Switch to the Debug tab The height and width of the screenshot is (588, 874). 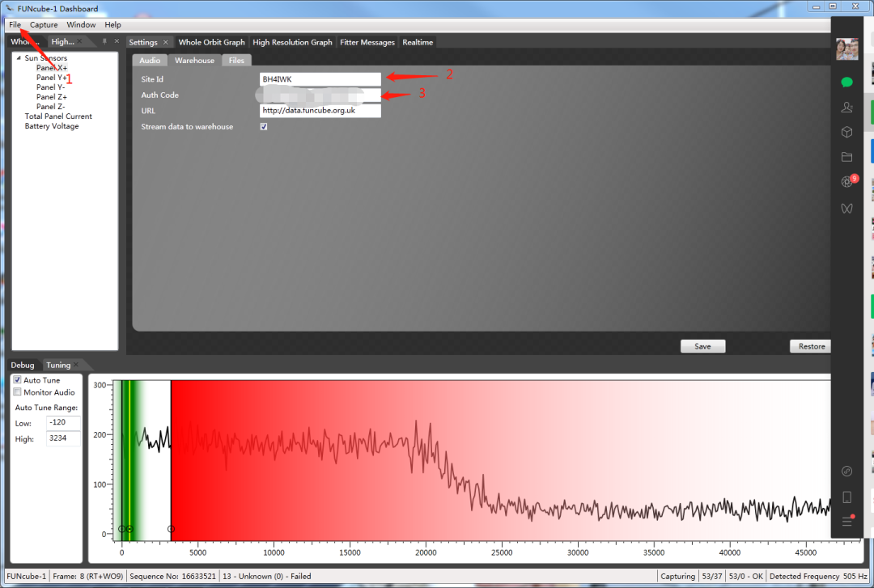click(x=23, y=365)
